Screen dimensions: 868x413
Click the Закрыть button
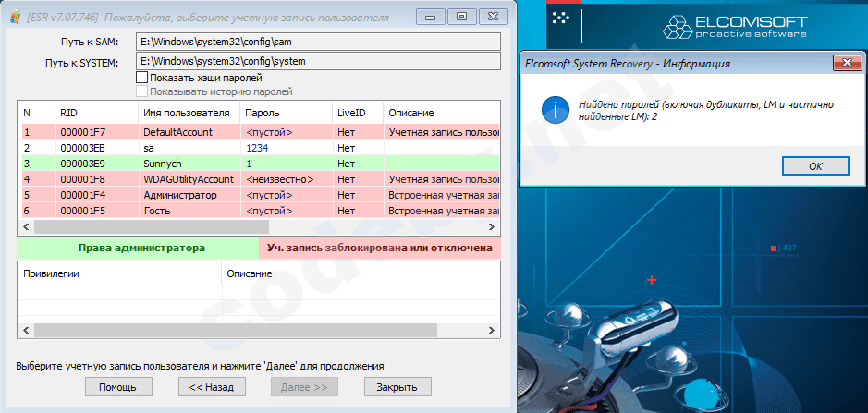click(x=397, y=387)
